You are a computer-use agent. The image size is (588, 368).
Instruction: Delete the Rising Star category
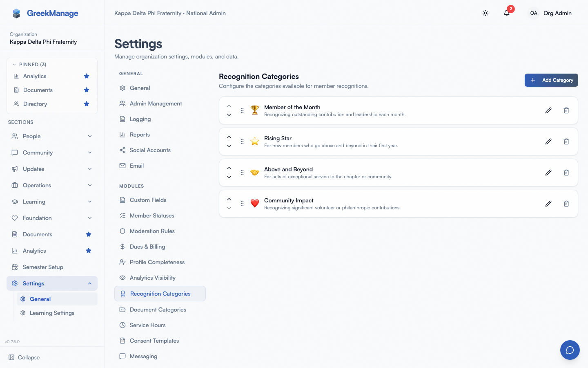coord(566,141)
